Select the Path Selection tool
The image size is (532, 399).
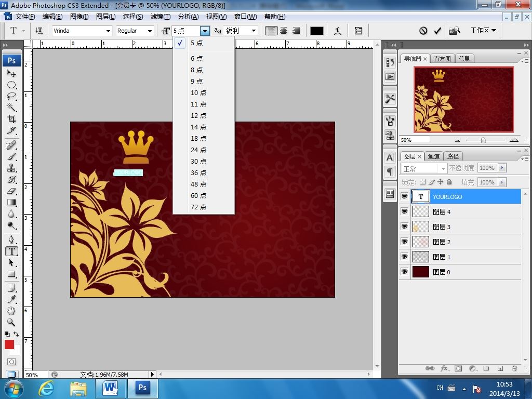[x=11, y=262]
